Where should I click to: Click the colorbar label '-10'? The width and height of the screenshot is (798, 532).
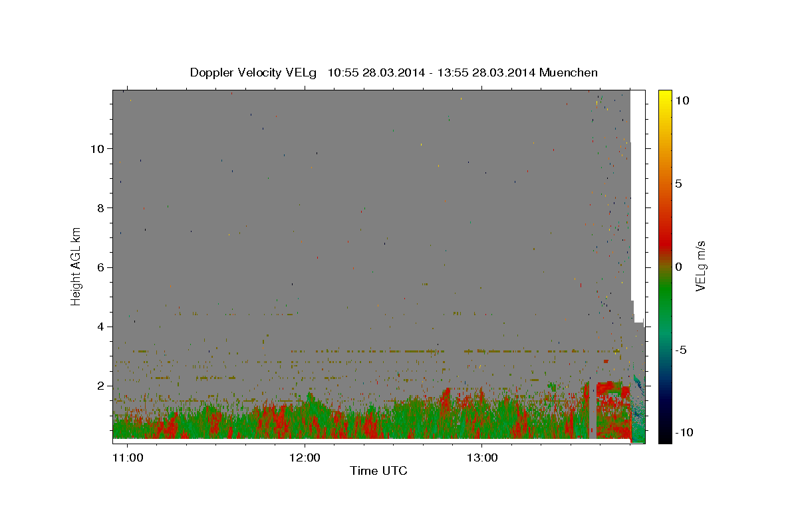[x=683, y=433]
